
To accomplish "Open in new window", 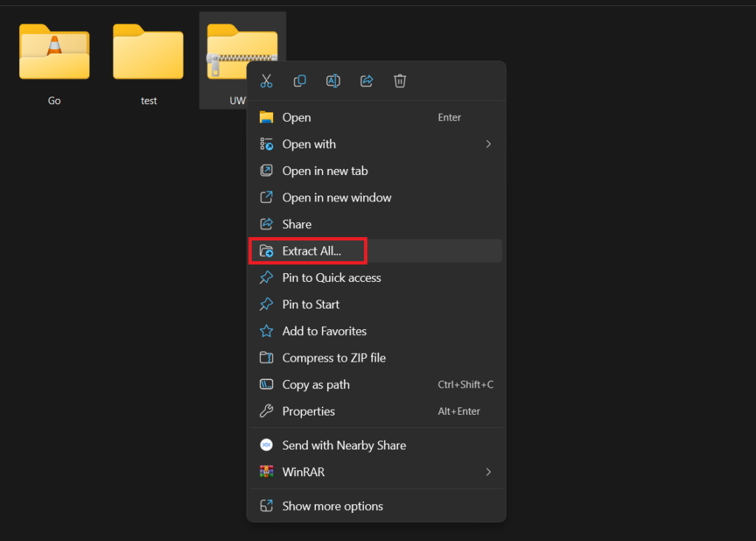I will (x=337, y=198).
